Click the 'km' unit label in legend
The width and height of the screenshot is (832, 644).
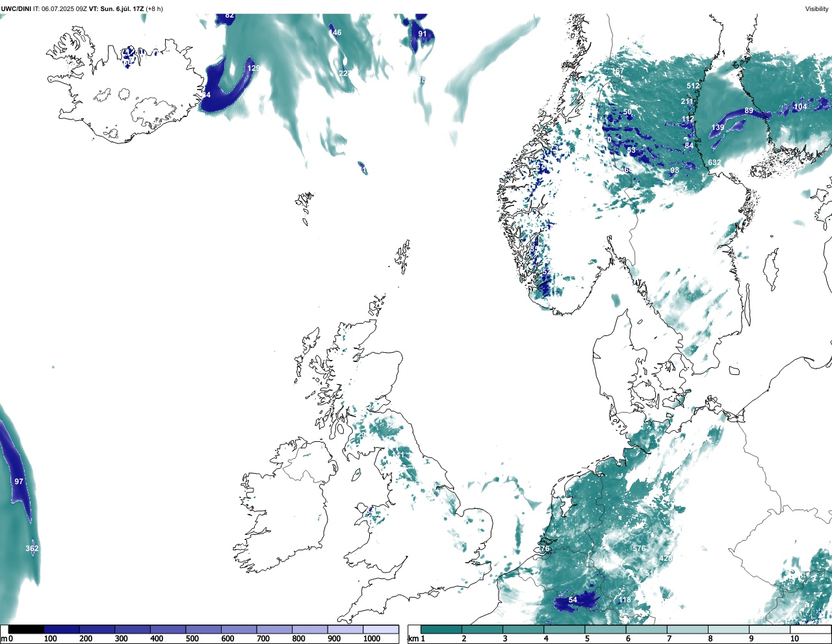click(412, 639)
